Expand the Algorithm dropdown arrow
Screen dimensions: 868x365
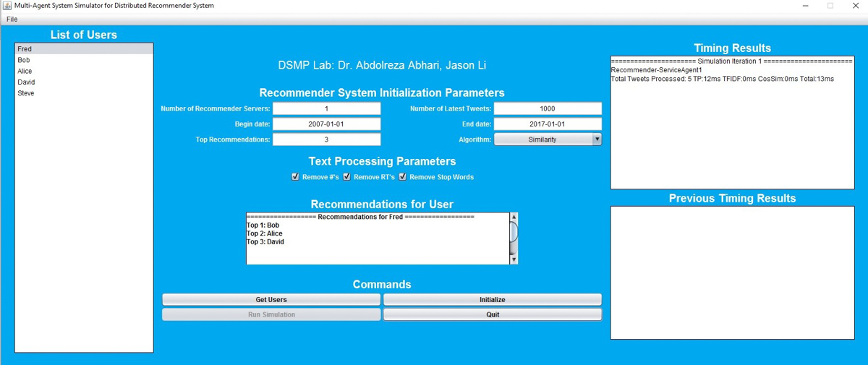click(x=596, y=139)
